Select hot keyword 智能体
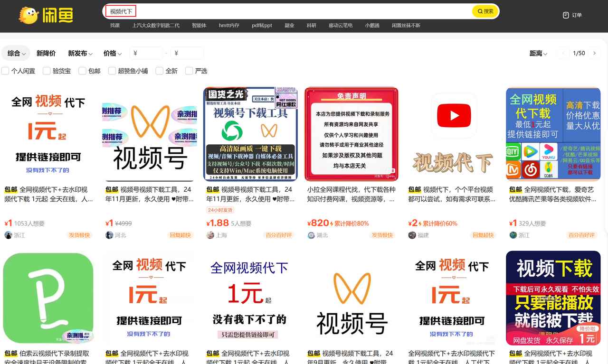The image size is (608, 364). pyautogui.click(x=199, y=25)
